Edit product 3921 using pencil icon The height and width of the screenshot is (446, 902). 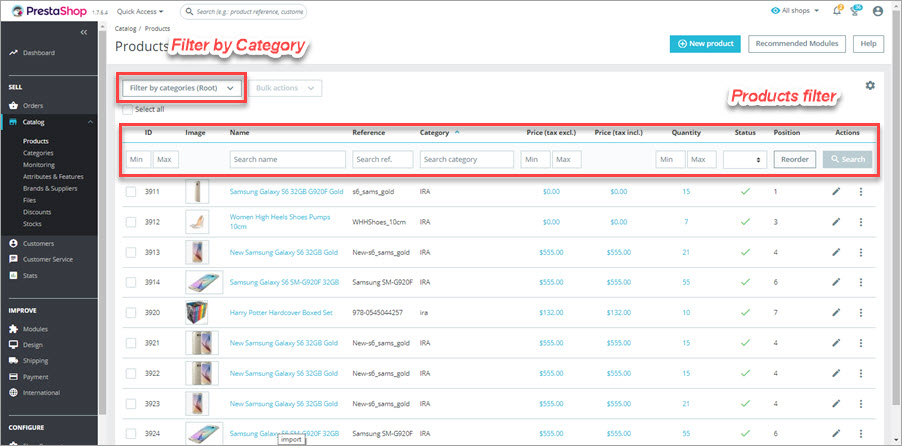pyautogui.click(x=836, y=343)
